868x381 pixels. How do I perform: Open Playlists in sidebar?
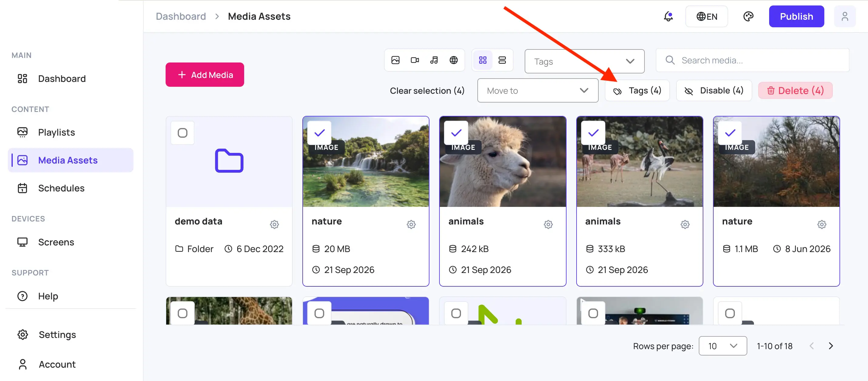click(71, 132)
